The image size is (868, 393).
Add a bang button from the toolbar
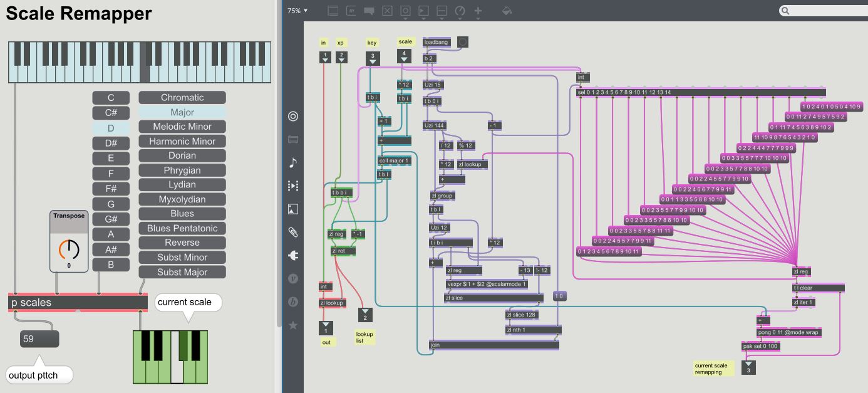[405, 11]
